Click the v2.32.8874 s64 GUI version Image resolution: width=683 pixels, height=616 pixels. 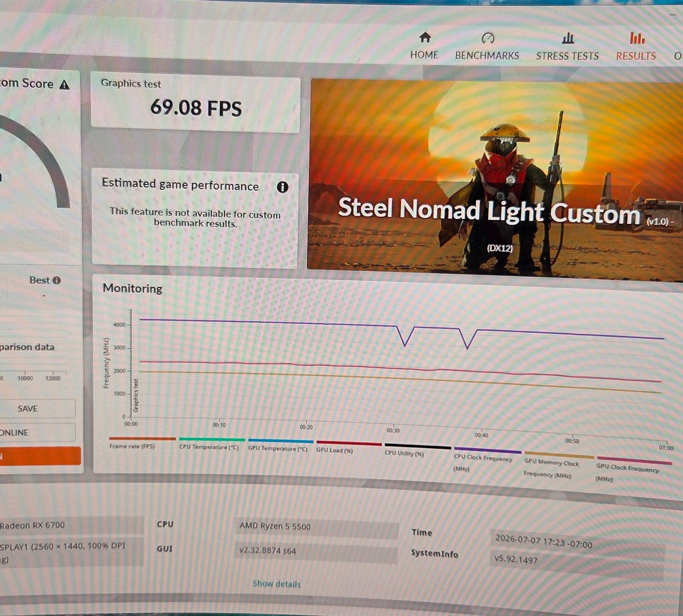267,550
